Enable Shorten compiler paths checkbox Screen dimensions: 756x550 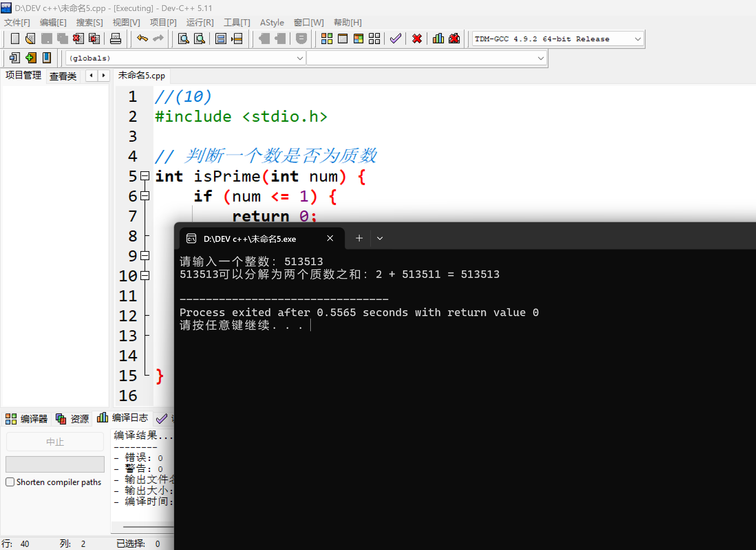[x=10, y=482]
